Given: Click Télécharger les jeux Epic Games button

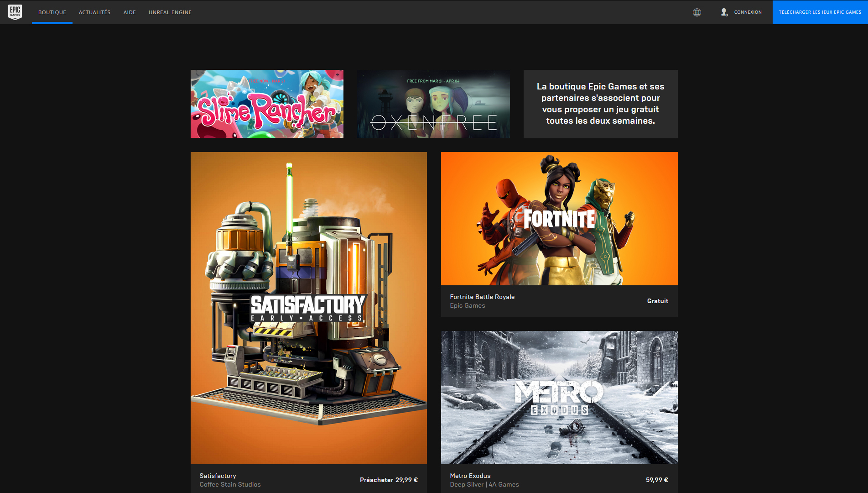Looking at the screenshot, I should 820,12.
